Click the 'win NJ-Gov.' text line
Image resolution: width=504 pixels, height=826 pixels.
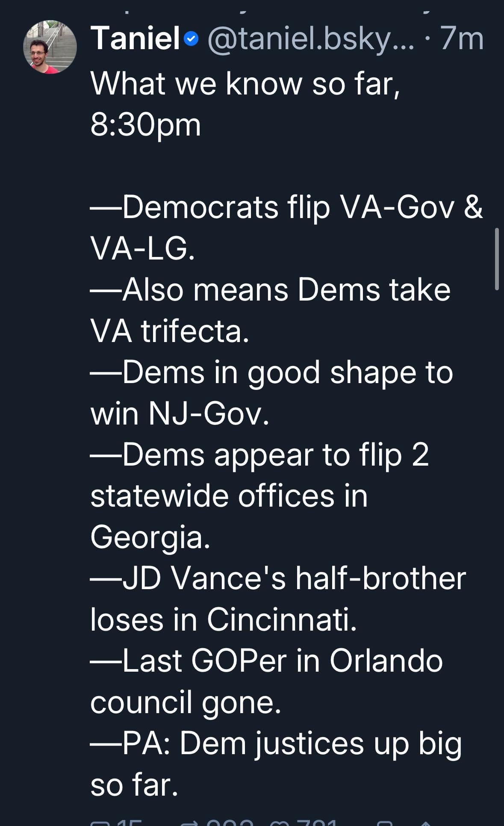[180, 414]
